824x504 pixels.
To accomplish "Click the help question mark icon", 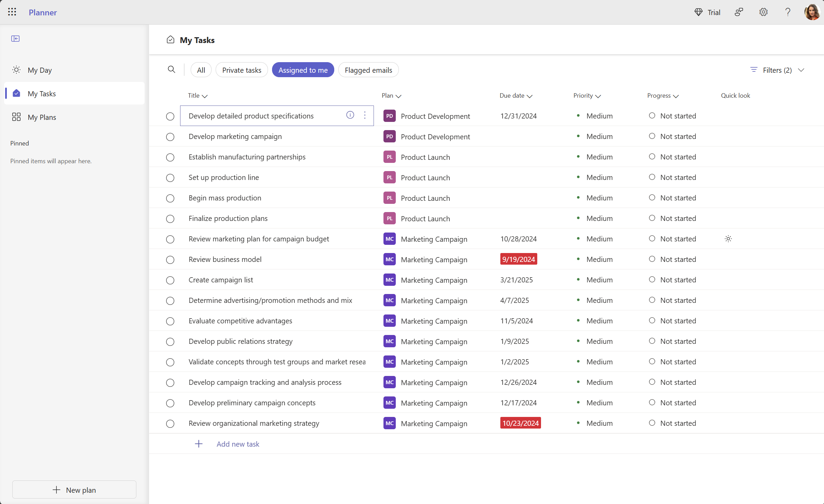I will coord(787,12).
